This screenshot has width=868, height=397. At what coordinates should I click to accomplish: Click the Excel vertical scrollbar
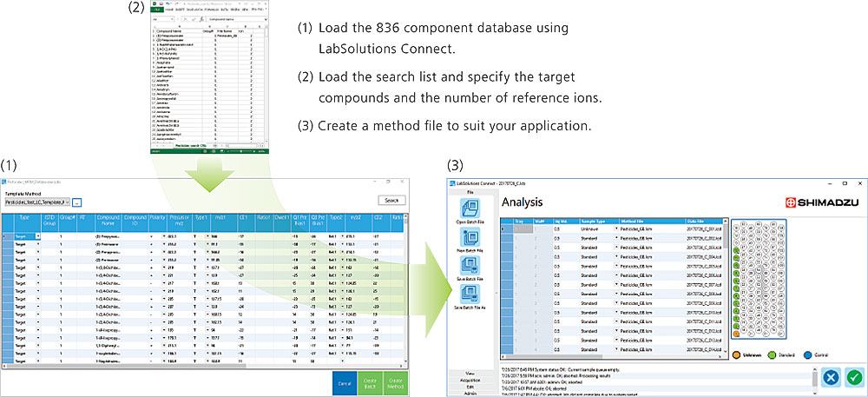(x=266, y=83)
